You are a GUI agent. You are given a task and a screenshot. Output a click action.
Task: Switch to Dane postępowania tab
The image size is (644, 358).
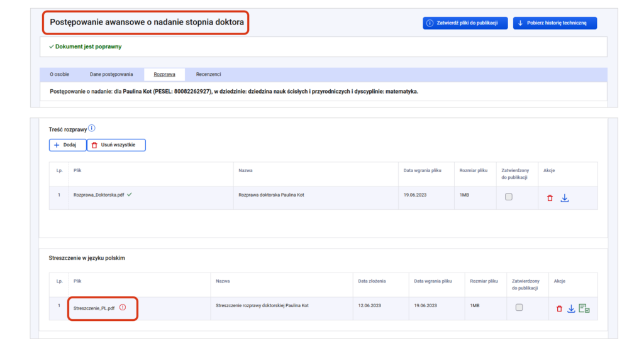coord(111,74)
